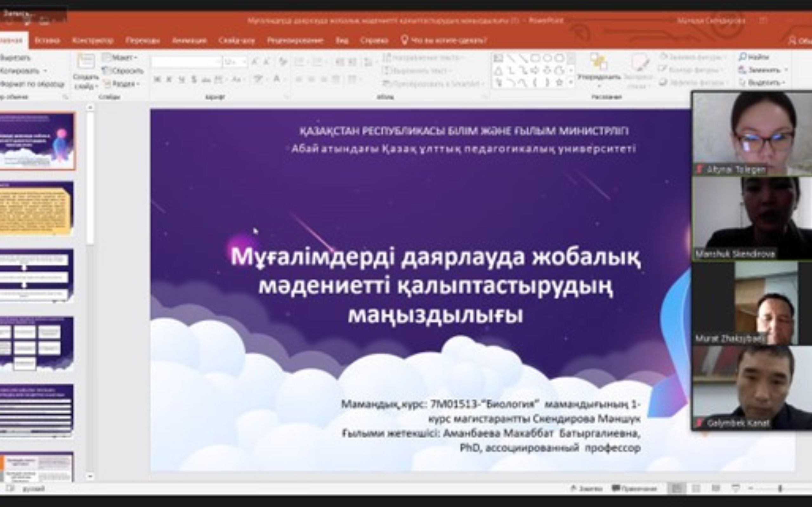Open the Вставка (Insert) ribbon tab
812x507 pixels.
[47, 41]
